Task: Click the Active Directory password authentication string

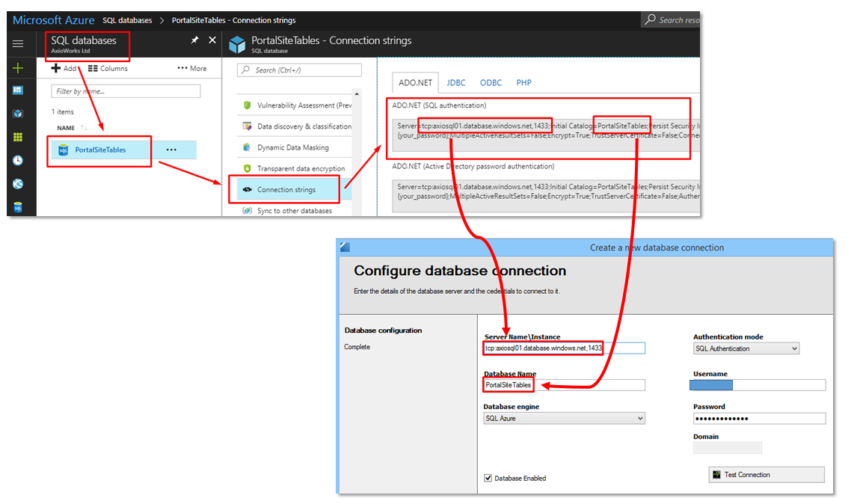Action: 546,196
